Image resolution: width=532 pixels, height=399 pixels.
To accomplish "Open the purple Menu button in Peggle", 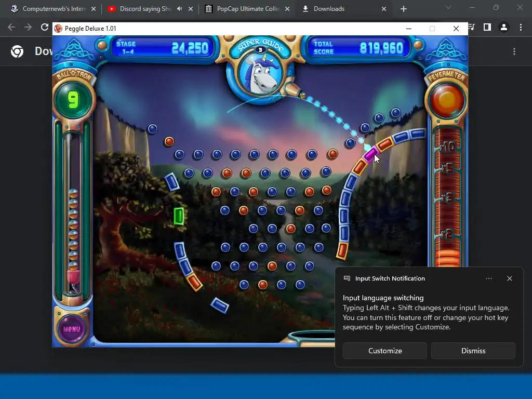I will [72, 329].
